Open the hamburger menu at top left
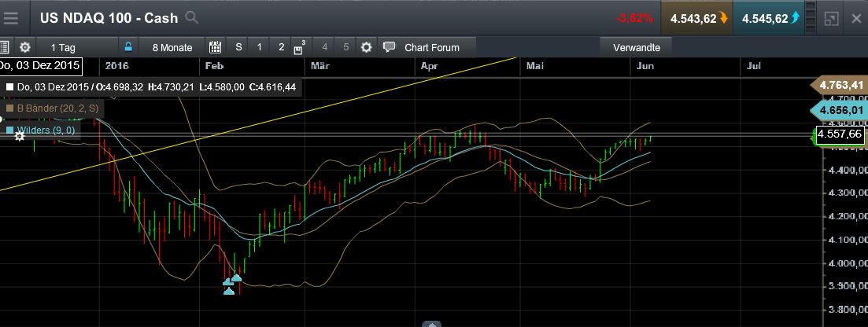This screenshot has width=868, height=327. pyautogui.click(x=10, y=18)
